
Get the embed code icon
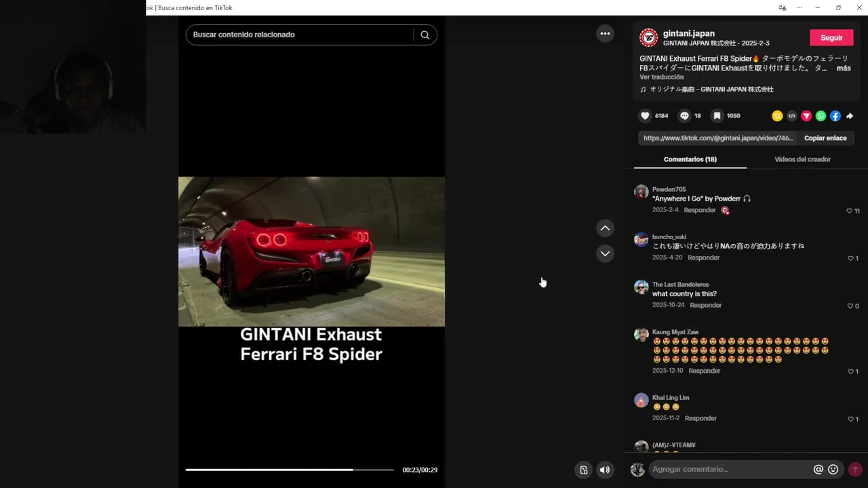[x=791, y=116]
